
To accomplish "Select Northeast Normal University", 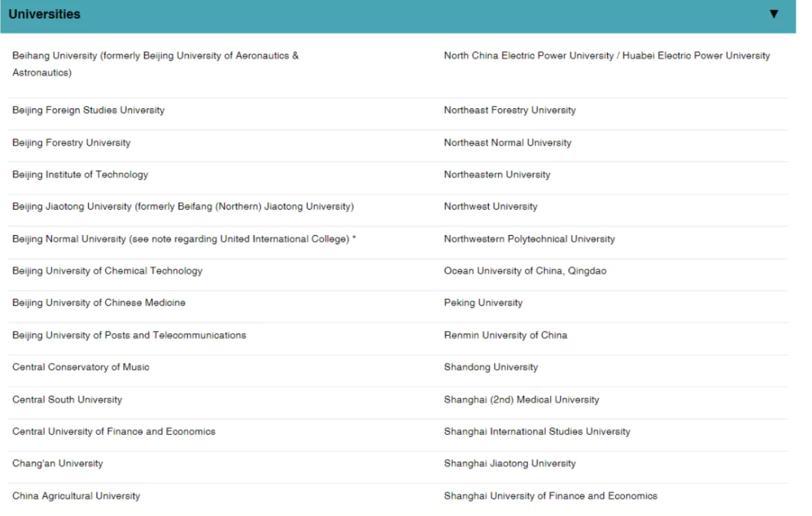I will click(x=507, y=143).
